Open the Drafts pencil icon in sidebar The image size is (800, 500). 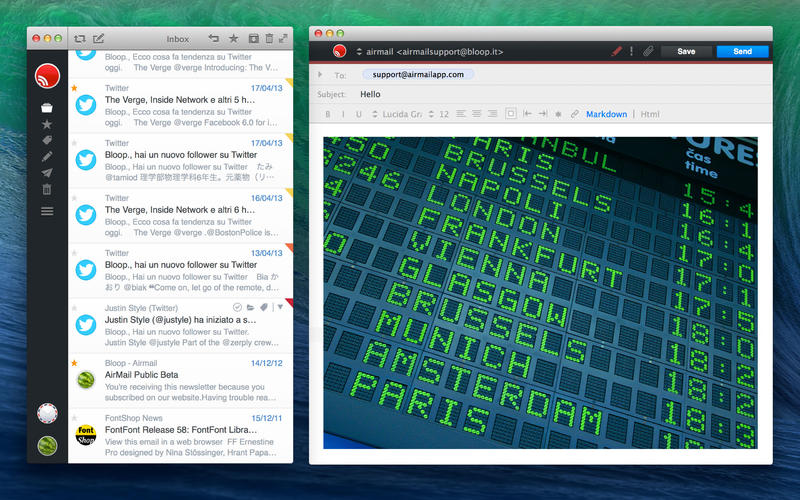(x=47, y=157)
